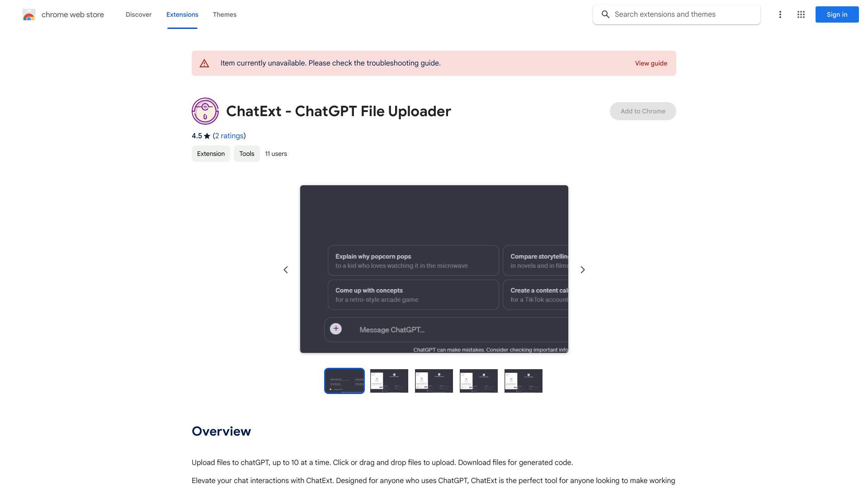This screenshot has width=868, height=488.
Task: Click the ChatExt extension logo icon
Action: click(x=205, y=111)
